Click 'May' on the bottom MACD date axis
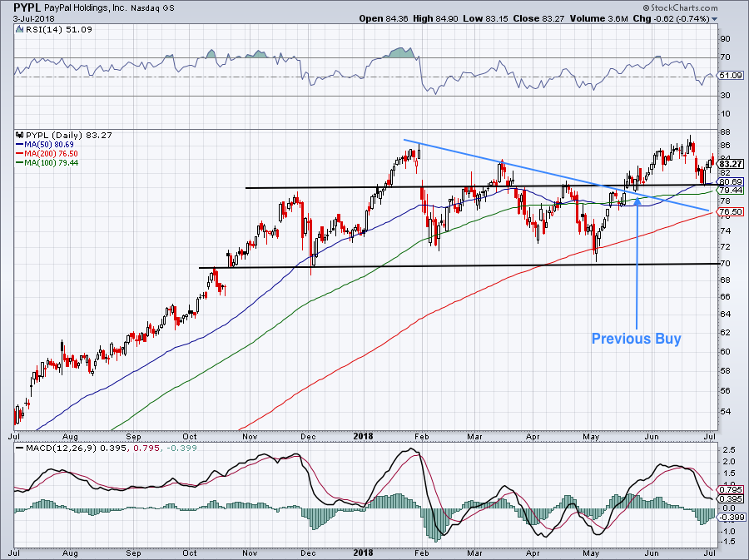The width and height of the screenshot is (749, 560). pyautogui.click(x=591, y=553)
